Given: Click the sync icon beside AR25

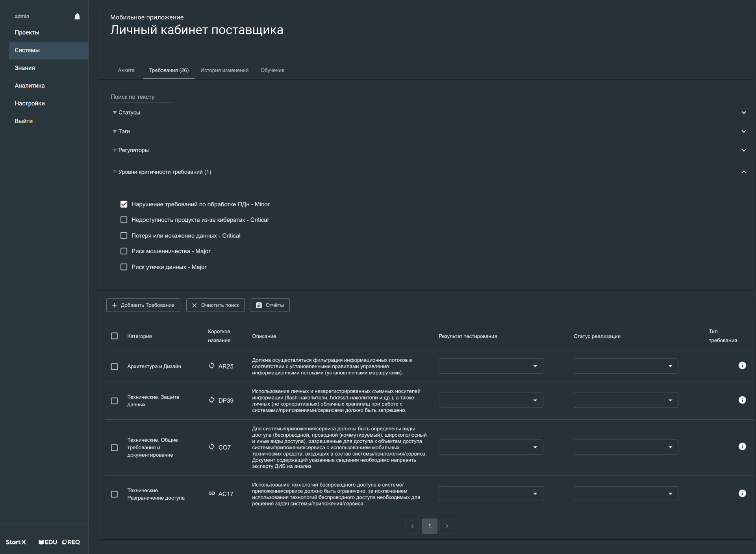Looking at the screenshot, I should coord(212,366).
